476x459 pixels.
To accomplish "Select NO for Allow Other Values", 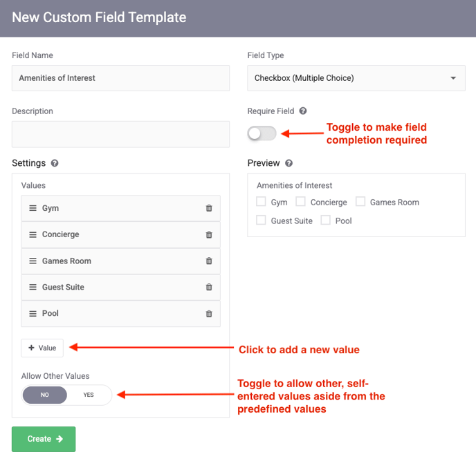I will pyautogui.click(x=44, y=395).
